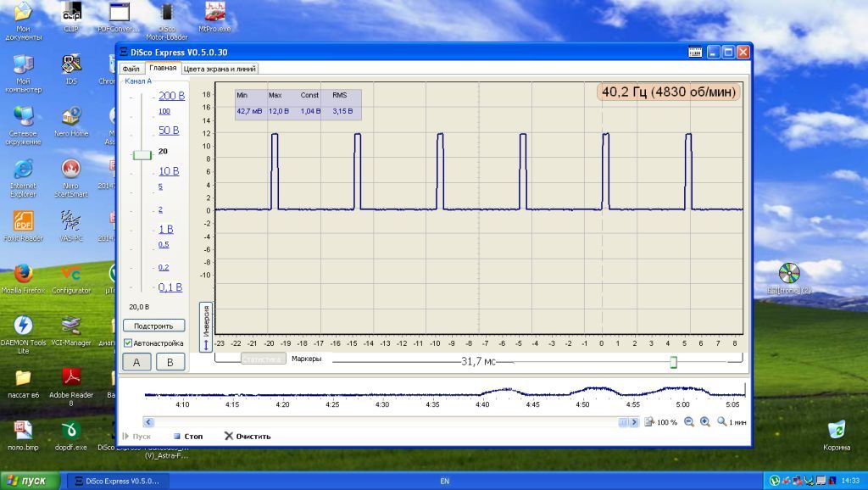The image size is (868, 490).
Task: Select Nero StartSmart desktop icon
Action: coord(71,178)
